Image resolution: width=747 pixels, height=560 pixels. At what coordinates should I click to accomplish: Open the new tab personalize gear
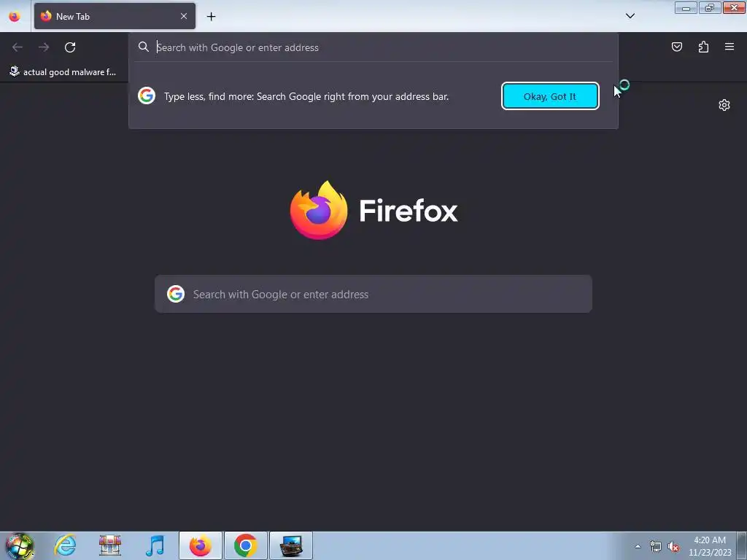point(724,105)
